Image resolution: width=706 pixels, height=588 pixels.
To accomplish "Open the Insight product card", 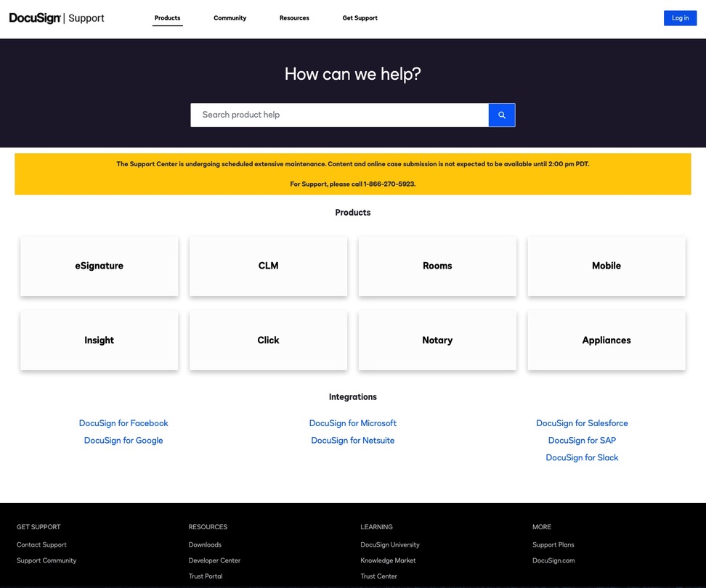I will (x=99, y=340).
